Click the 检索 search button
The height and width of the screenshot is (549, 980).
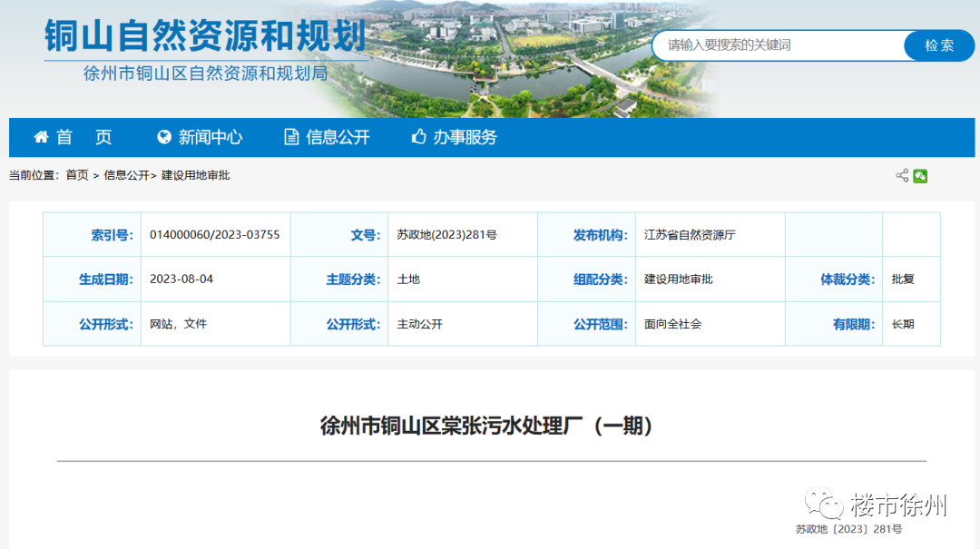(939, 45)
